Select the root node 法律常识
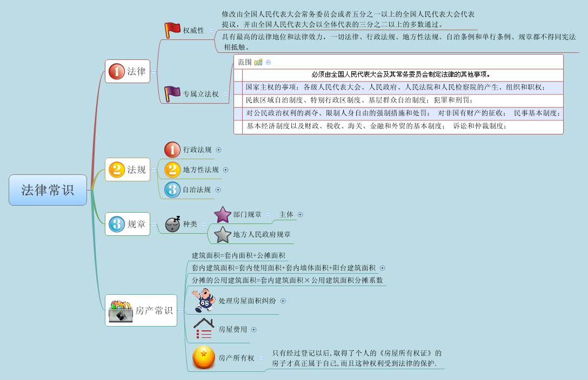 48,189
